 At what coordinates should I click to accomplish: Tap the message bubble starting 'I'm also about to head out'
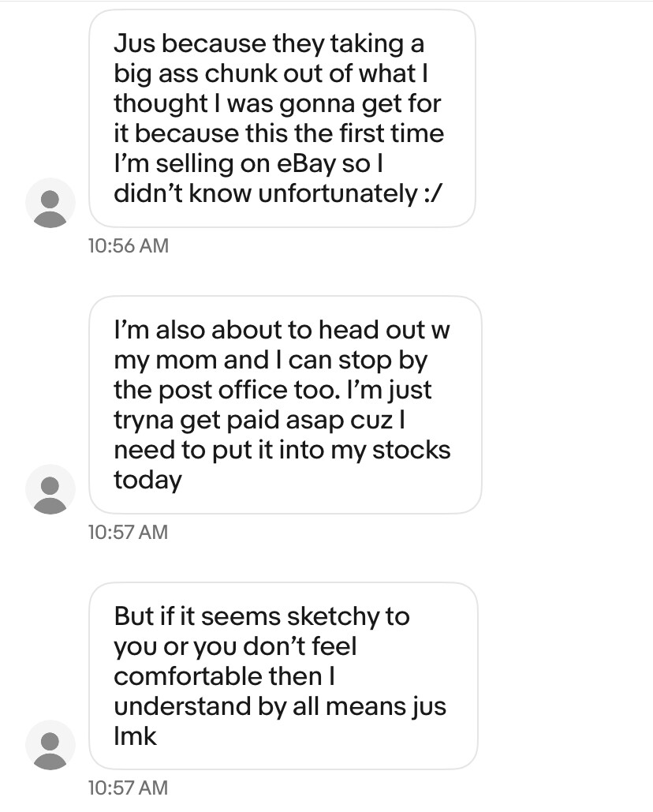(284, 405)
